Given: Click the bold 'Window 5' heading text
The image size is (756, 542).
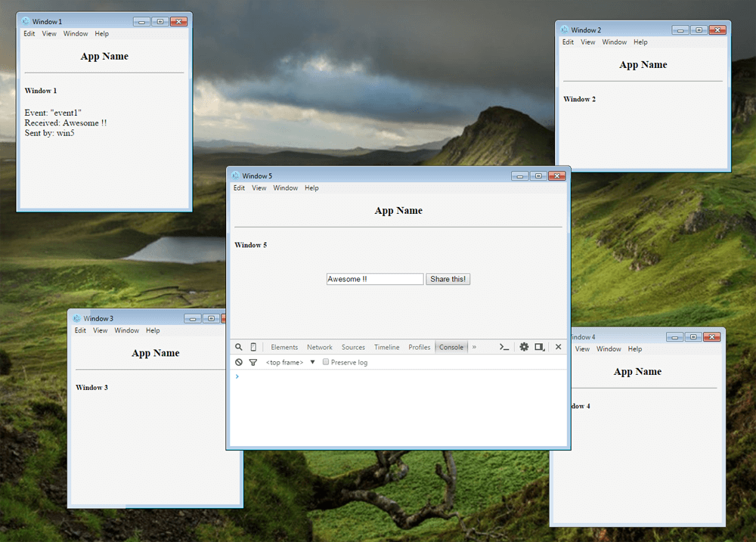Looking at the screenshot, I should 251,245.
